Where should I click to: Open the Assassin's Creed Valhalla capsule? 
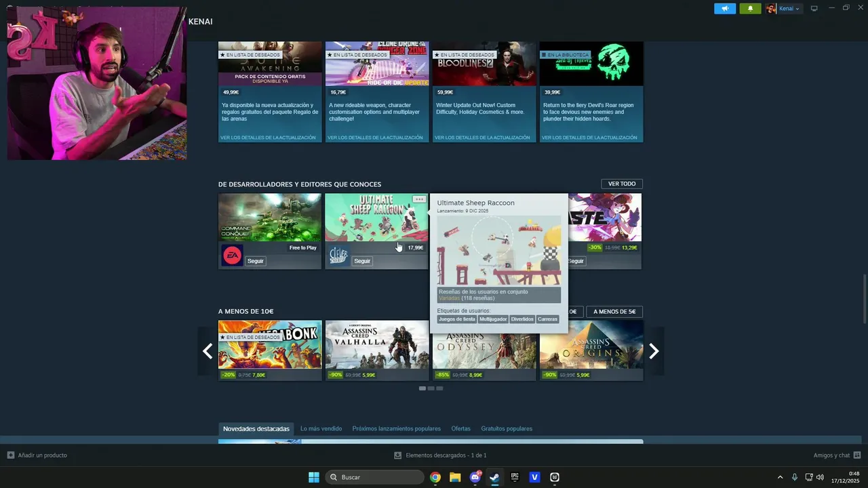click(377, 345)
